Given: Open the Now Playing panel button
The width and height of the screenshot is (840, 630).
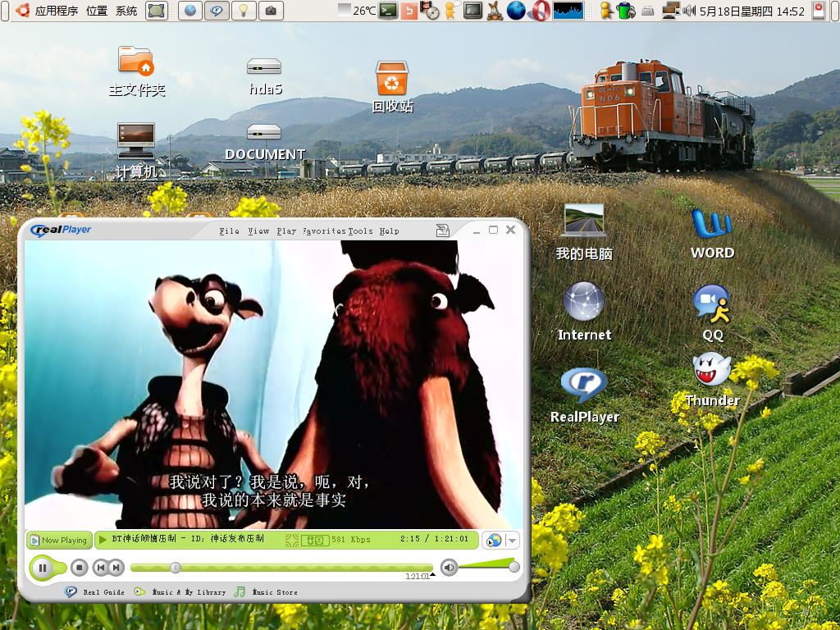Looking at the screenshot, I should pos(59,540).
